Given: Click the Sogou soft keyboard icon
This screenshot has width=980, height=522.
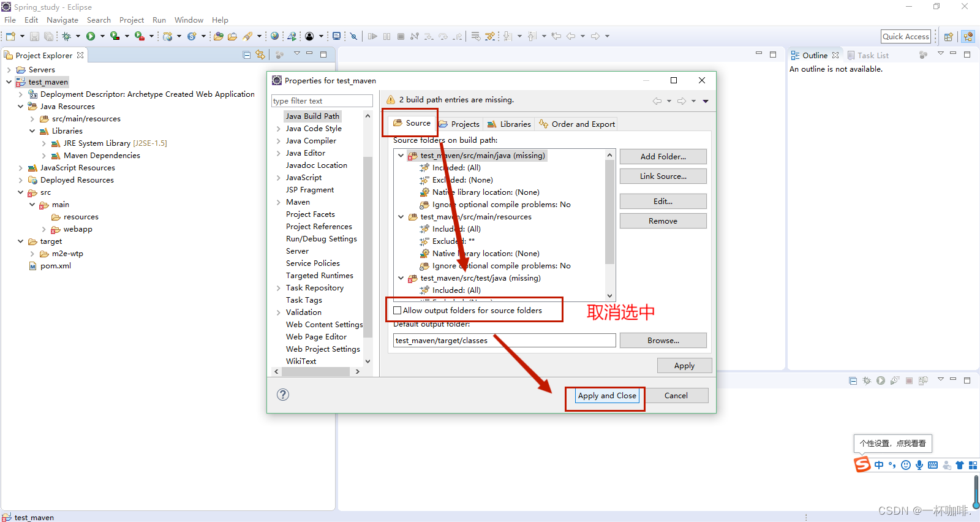Looking at the screenshot, I should (933, 465).
